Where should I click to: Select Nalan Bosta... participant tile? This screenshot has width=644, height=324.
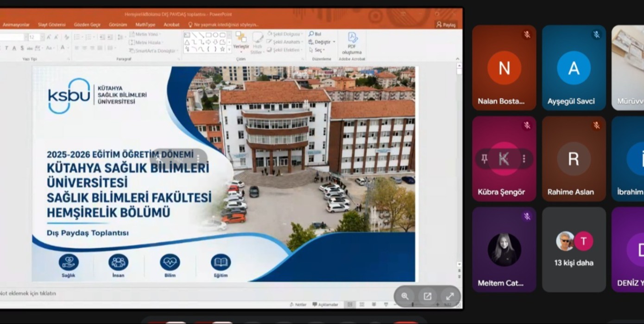click(x=504, y=68)
